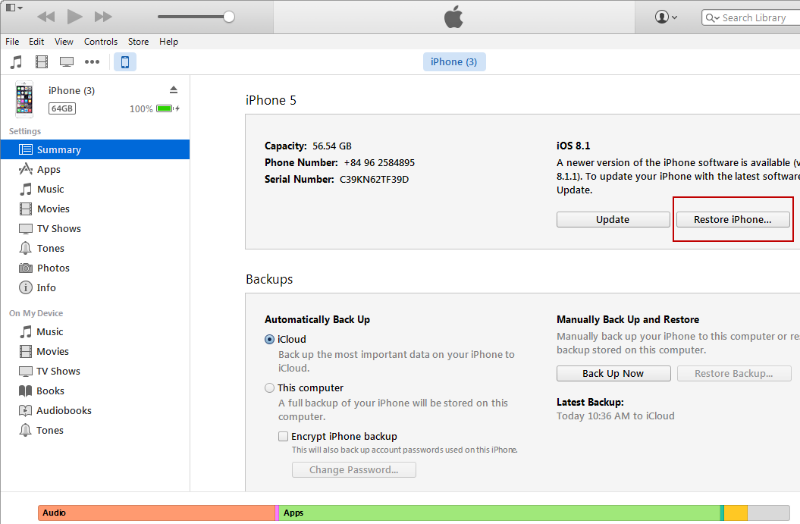
Task: Select Movies under On My Device
Action: point(95,352)
